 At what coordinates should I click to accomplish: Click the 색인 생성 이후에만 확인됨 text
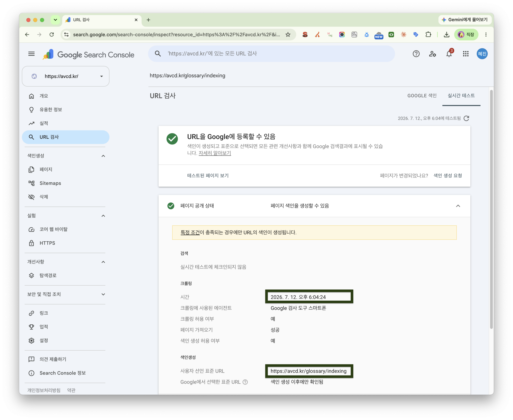coord(297,382)
